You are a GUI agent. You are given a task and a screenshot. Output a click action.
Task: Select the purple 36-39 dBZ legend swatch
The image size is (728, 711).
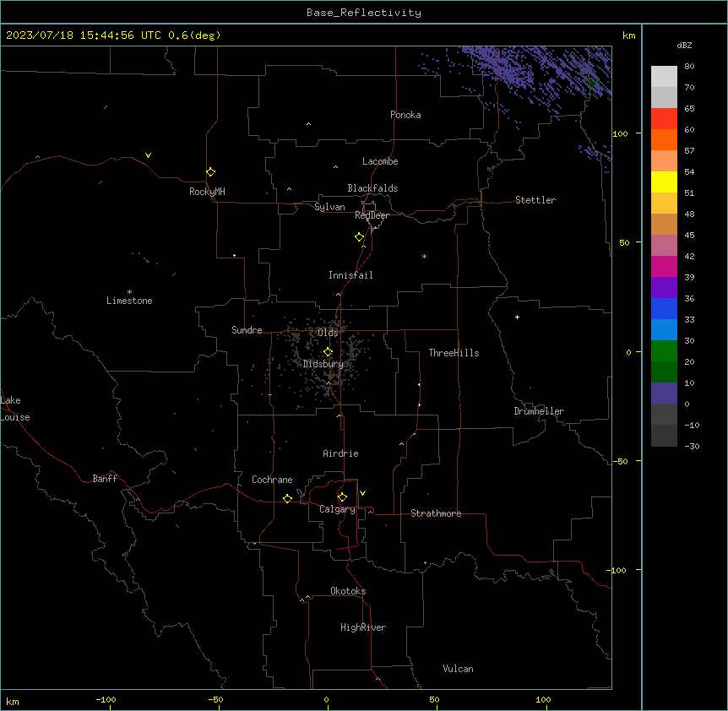pos(664,287)
